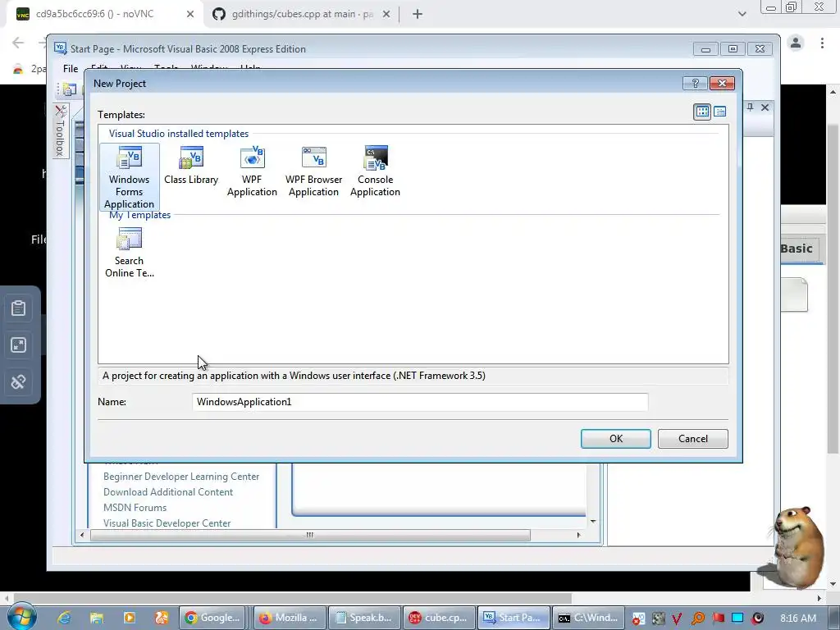Click Start Page horizontal scrollbar thumb

coord(310,535)
